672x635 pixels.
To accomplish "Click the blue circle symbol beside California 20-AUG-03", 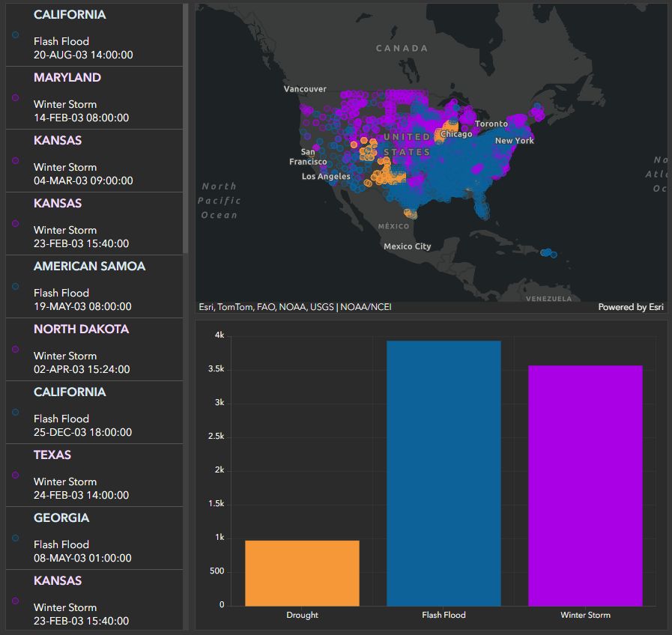I will pyautogui.click(x=16, y=35).
